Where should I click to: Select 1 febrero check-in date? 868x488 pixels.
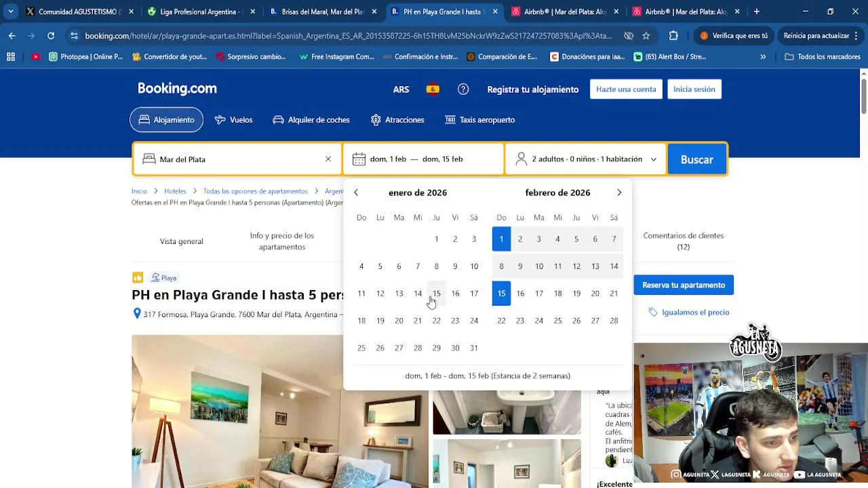(501, 239)
